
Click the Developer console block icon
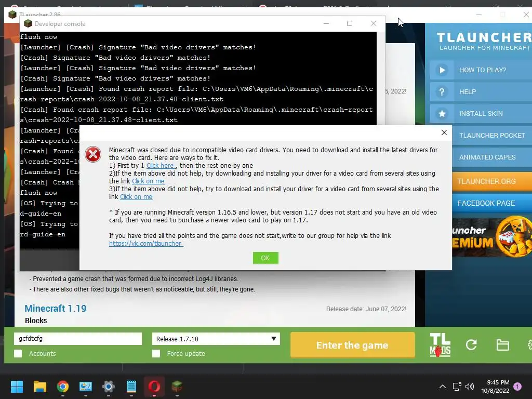click(x=28, y=24)
